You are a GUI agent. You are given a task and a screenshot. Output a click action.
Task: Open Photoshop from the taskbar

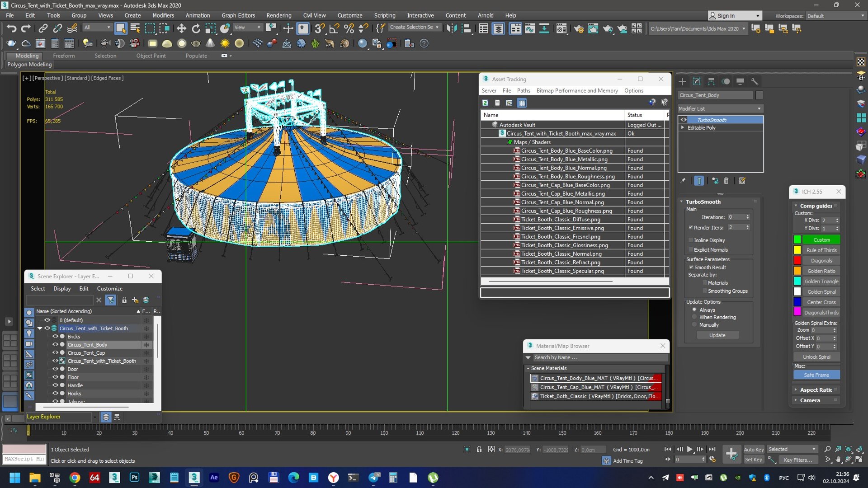[134, 478]
